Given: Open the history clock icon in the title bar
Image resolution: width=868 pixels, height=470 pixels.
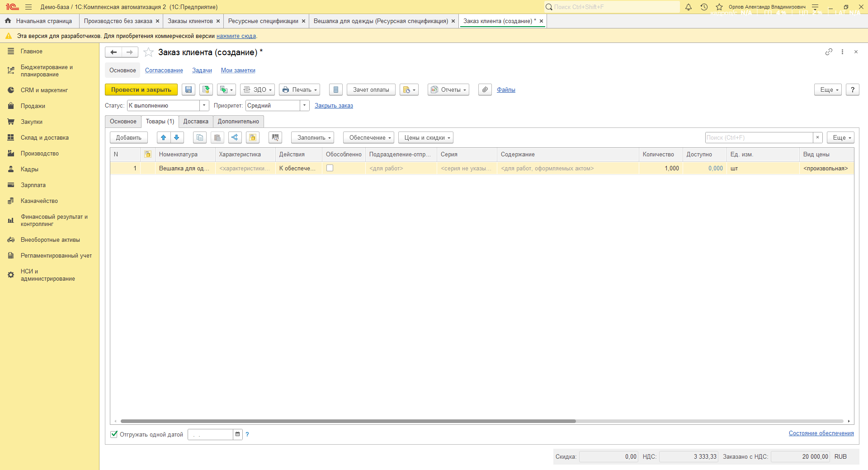Looking at the screenshot, I should click(704, 7).
